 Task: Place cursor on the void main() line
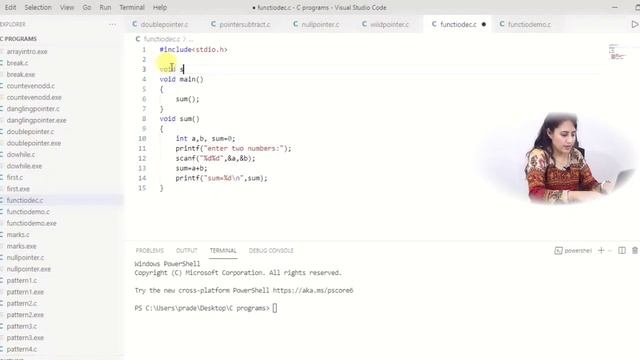[181, 80]
